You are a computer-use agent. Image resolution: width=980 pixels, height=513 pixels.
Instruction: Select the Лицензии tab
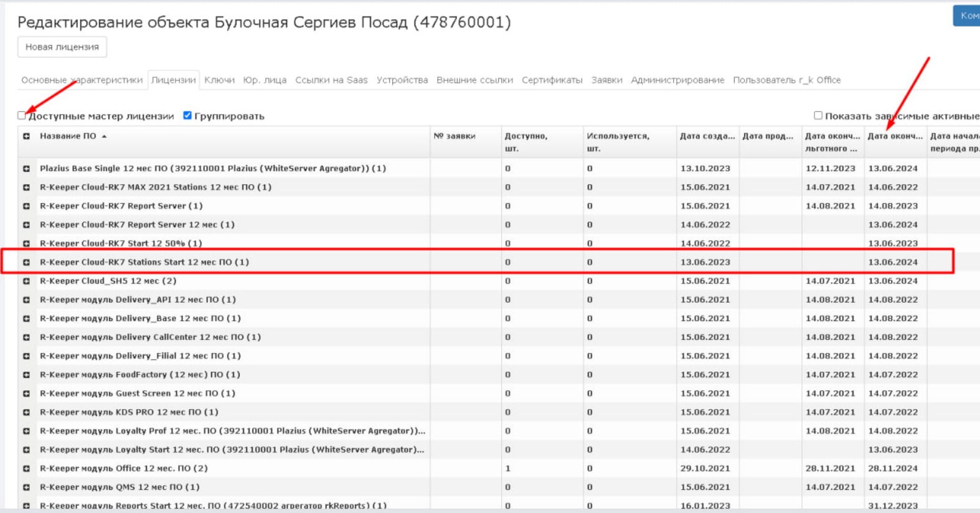pyautogui.click(x=173, y=80)
